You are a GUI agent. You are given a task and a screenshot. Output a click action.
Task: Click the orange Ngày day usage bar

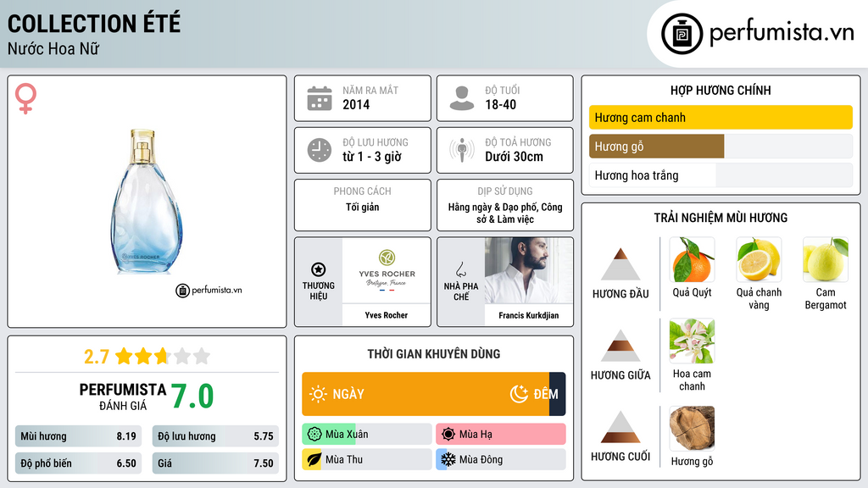426,394
